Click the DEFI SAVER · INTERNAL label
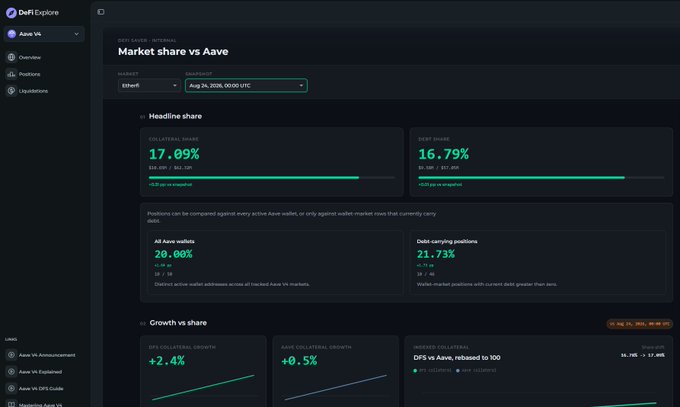This screenshot has height=407, width=680. [147, 40]
